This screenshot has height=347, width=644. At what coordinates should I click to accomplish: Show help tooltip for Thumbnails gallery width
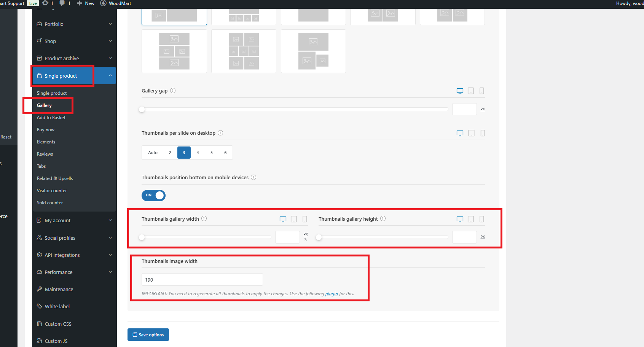pyautogui.click(x=204, y=218)
